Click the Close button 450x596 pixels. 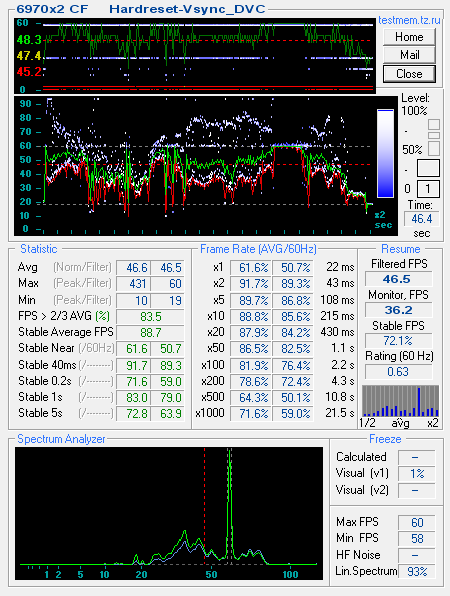(409, 73)
